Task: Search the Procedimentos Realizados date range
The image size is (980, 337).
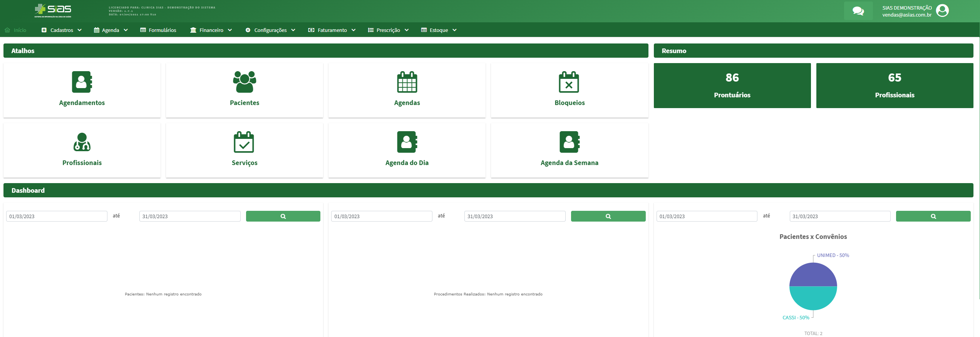Action: click(x=608, y=216)
